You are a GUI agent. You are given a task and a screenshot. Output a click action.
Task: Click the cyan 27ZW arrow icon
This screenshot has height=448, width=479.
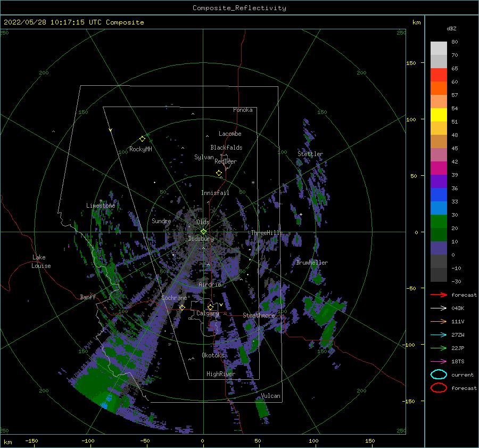coord(439,335)
